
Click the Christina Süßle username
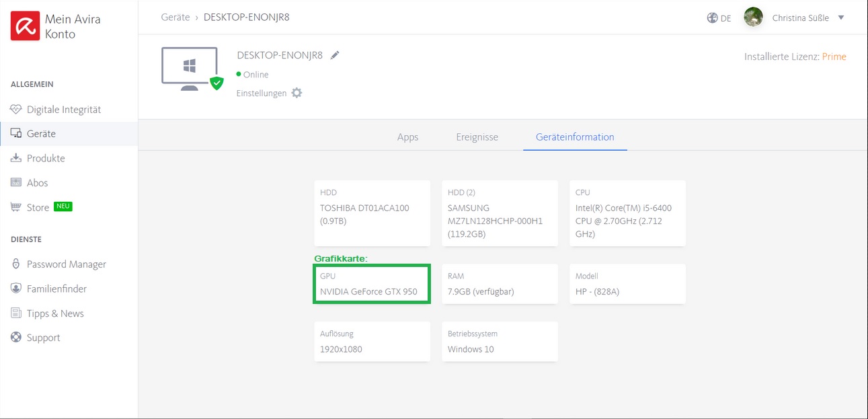(800, 18)
